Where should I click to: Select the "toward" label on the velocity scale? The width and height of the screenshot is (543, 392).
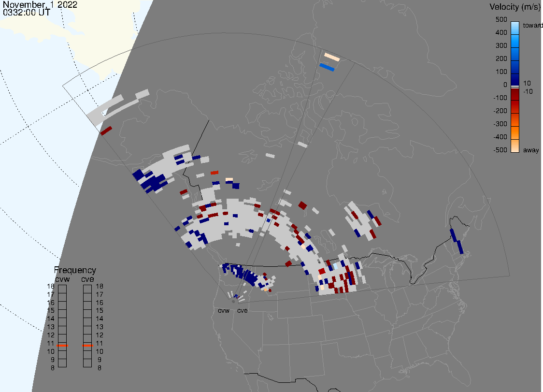tap(532, 25)
